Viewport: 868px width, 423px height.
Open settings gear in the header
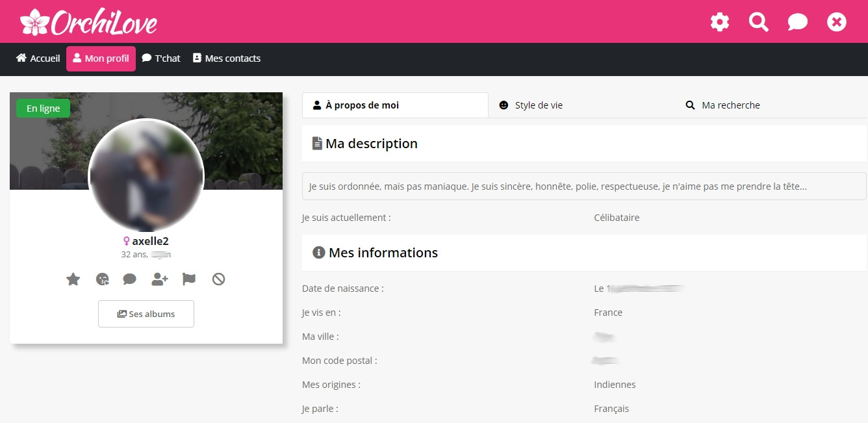(719, 22)
